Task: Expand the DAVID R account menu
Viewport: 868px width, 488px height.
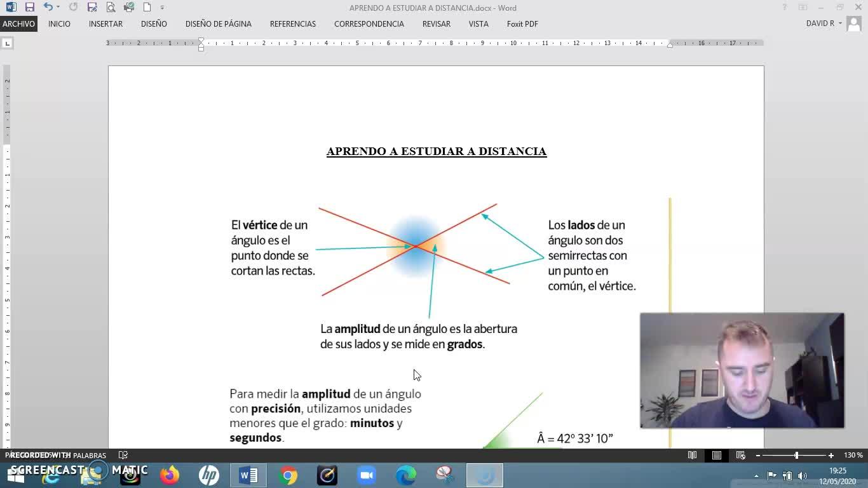Action: pos(840,24)
